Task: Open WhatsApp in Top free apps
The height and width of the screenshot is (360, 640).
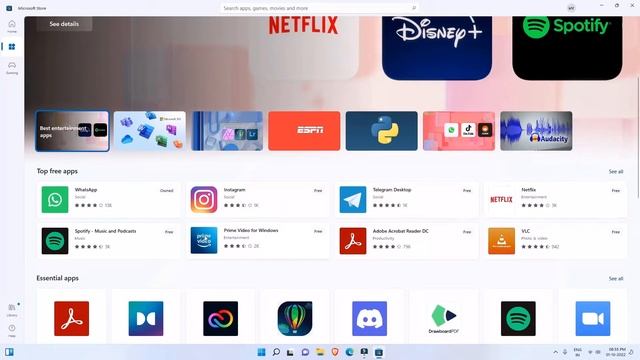Action: [108, 200]
